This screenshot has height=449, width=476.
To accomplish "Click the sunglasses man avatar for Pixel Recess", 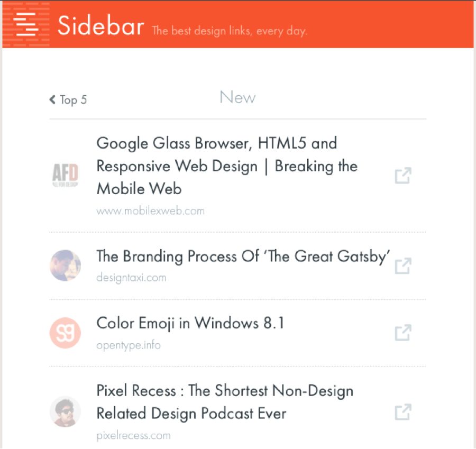I will pyautogui.click(x=65, y=411).
